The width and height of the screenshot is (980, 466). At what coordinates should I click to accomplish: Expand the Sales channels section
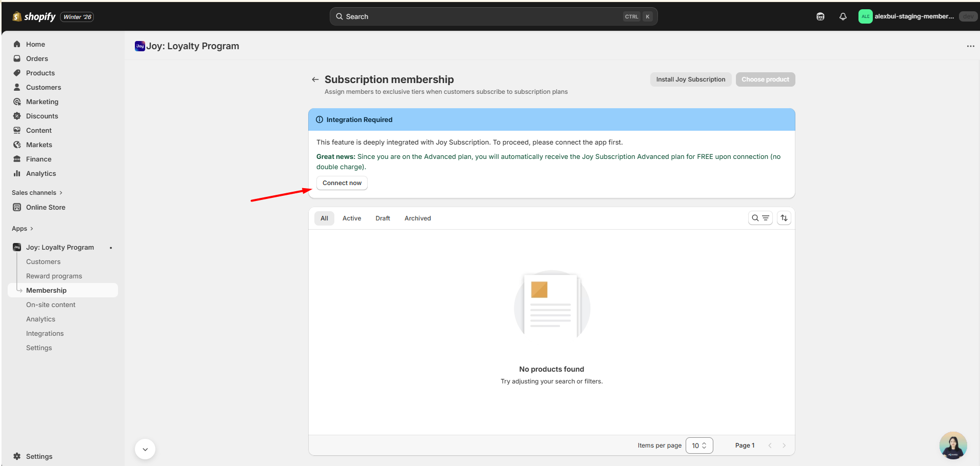coord(37,193)
